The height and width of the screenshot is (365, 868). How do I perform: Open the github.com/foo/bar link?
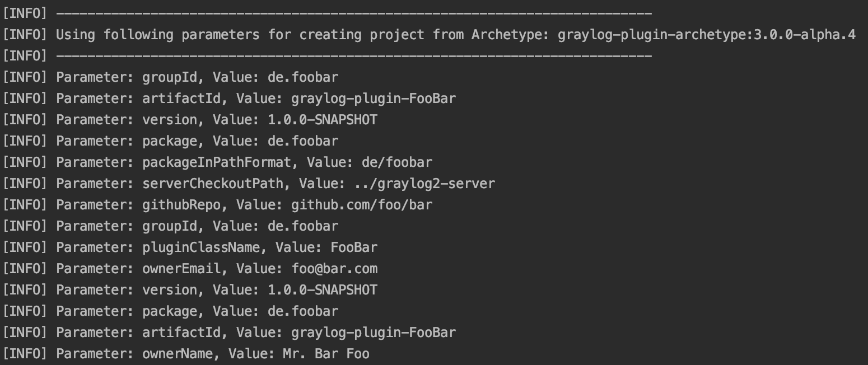[362, 205]
